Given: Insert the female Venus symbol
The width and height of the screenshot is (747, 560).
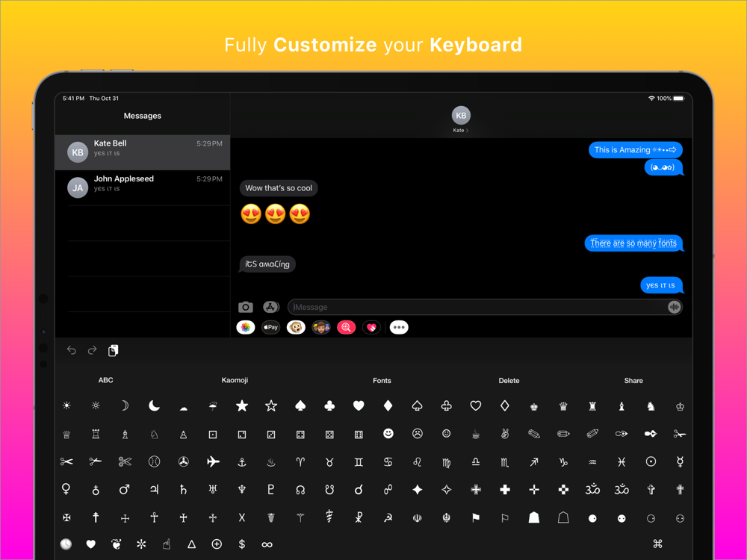Looking at the screenshot, I should [x=66, y=490].
